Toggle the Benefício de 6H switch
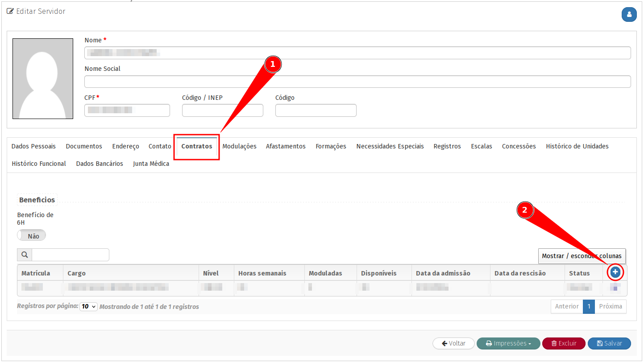Viewport: 644px width, 362px height. (x=32, y=236)
